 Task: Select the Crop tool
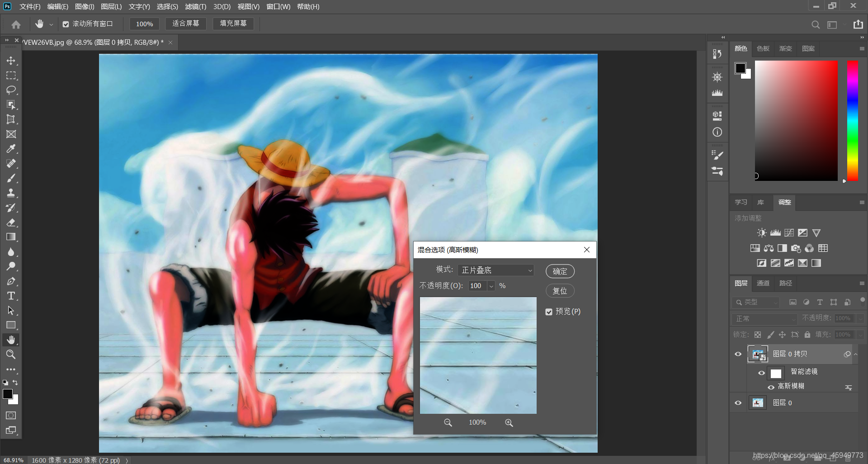[11, 119]
